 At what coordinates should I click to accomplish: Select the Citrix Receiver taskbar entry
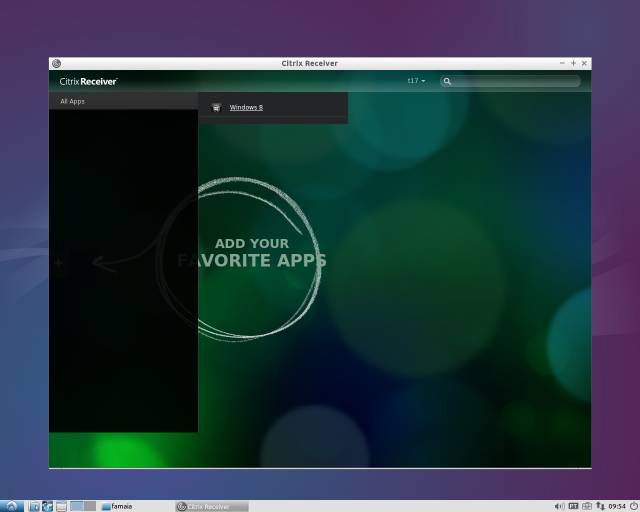[212, 507]
